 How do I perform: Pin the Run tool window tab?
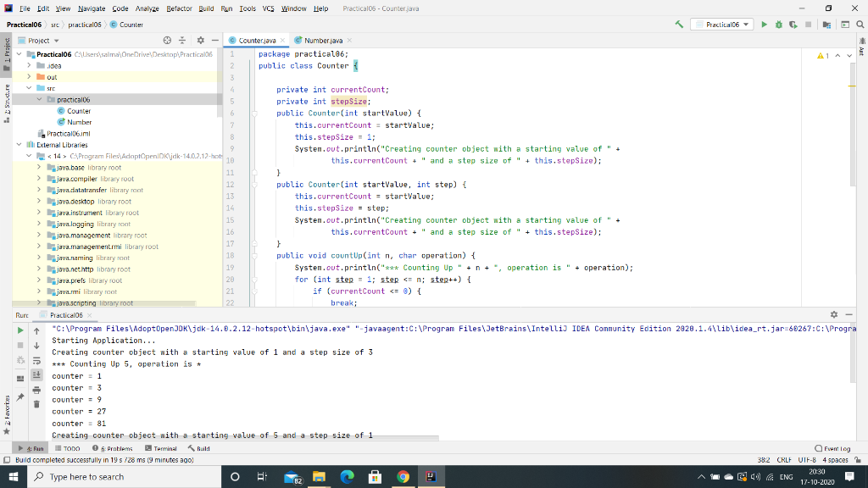click(x=20, y=396)
